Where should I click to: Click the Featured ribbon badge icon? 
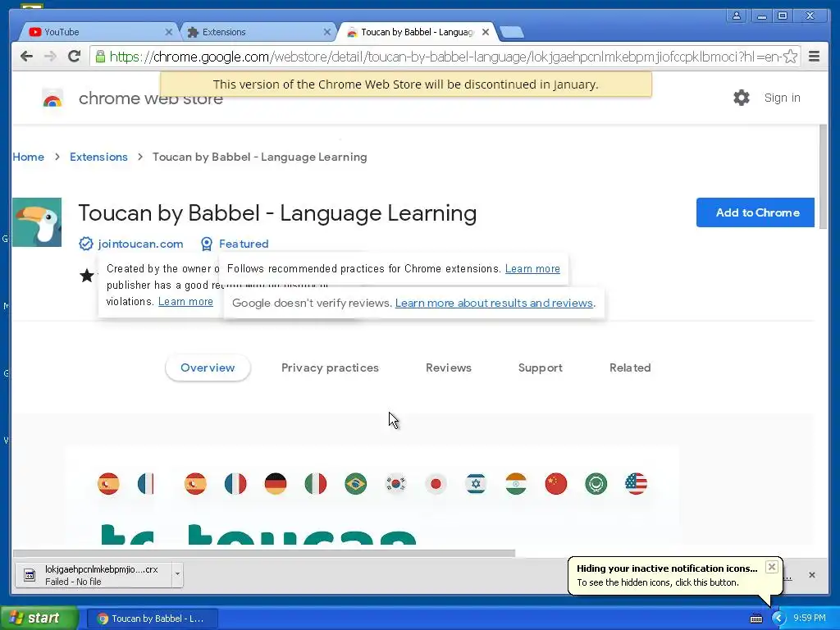pyautogui.click(x=206, y=244)
